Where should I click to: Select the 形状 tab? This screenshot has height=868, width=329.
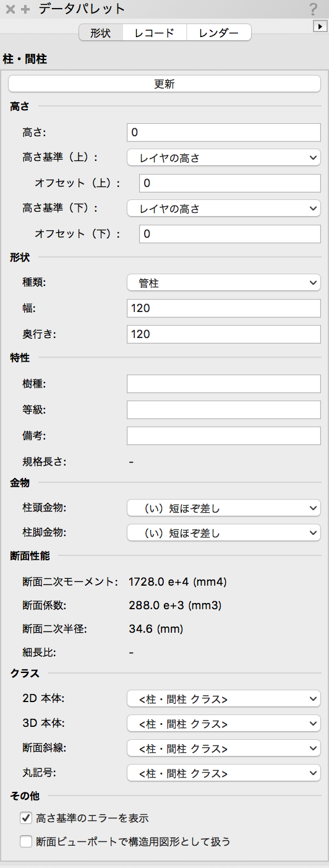click(x=100, y=33)
